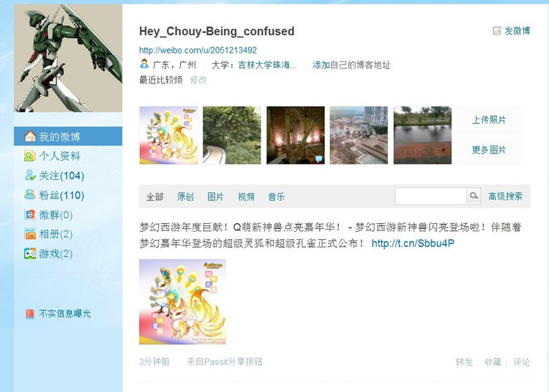The height and width of the screenshot is (392, 549).
Task: Open the 微群 group icon
Action: click(x=30, y=214)
